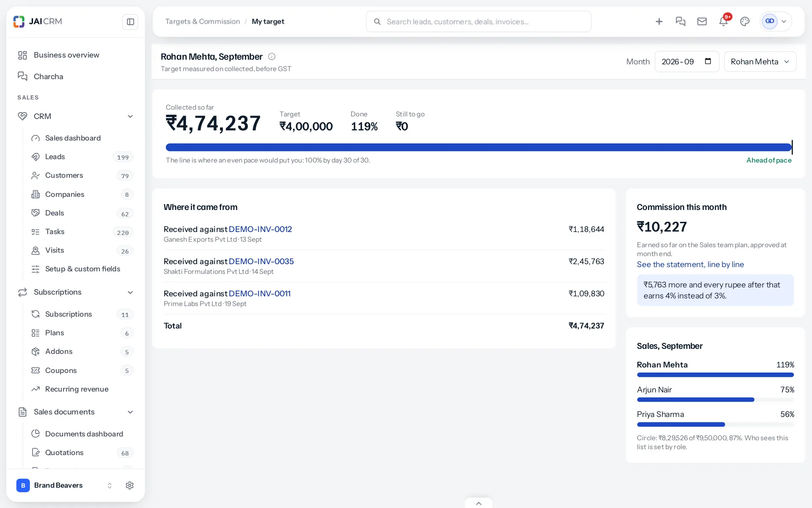
Task: Collapse the CRM section chevron
Action: coord(130,116)
